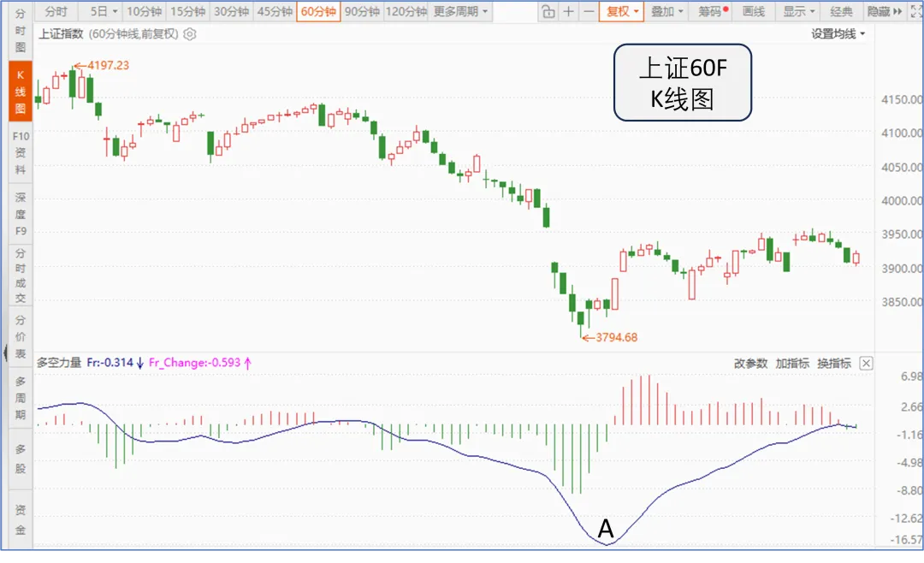Click the fullscreen expand icon at top right
This screenshot has width=924, height=563.
tap(917, 11)
